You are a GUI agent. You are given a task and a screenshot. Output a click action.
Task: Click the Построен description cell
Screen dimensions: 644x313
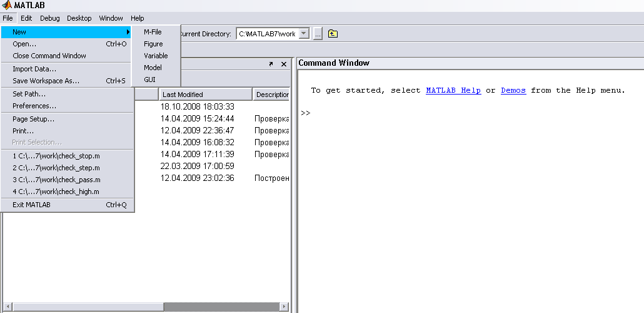272,178
